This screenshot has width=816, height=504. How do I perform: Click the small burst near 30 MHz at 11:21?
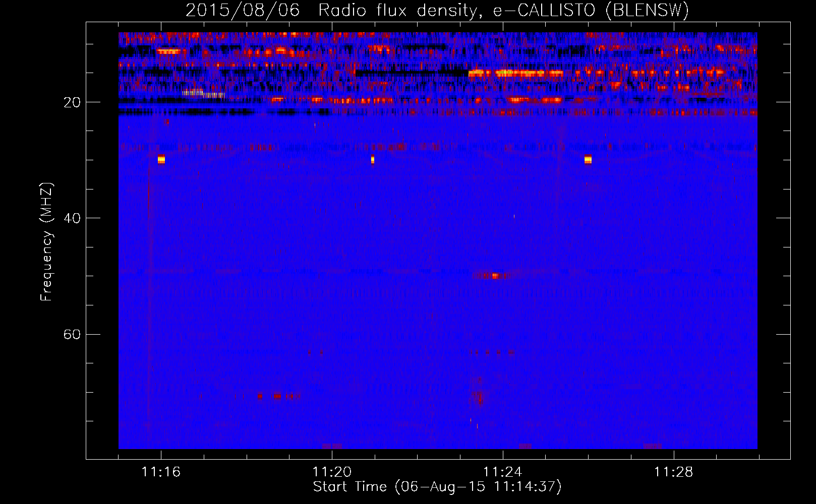(373, 159)
